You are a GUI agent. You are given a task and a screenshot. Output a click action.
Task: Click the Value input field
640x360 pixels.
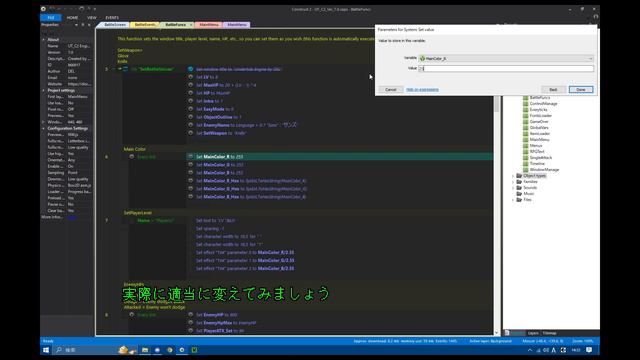click(x=506, y=68)
